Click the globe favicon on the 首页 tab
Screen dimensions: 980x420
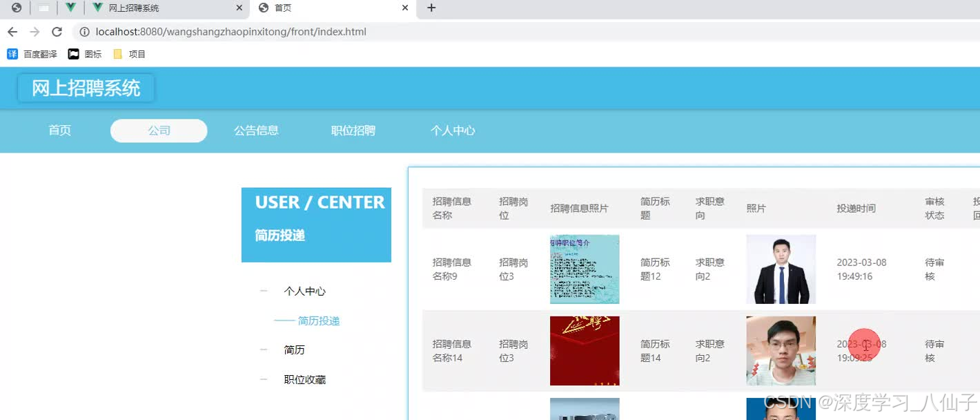pyautogui.click(x=262, y=8)
